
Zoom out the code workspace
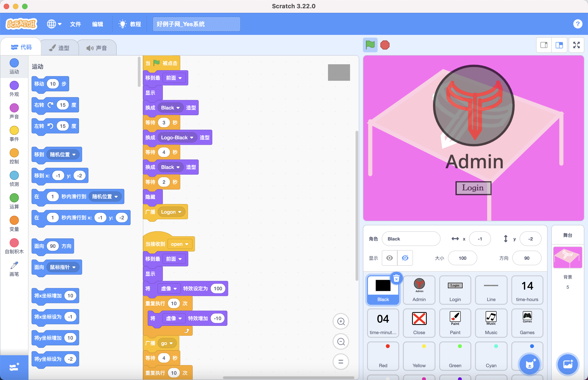[x=341, y=341]
